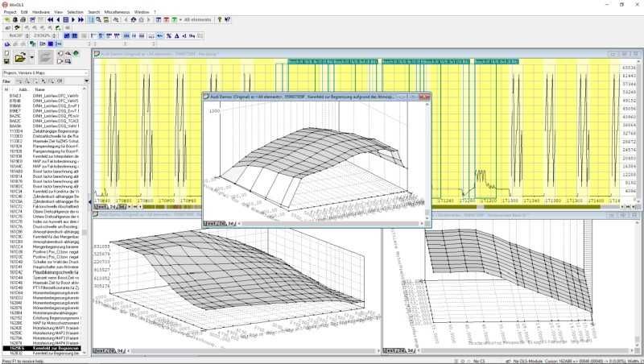This screenshot has height=364, width=644.
Task: Click the open folder icon in left panel
Action: [19, 58]
